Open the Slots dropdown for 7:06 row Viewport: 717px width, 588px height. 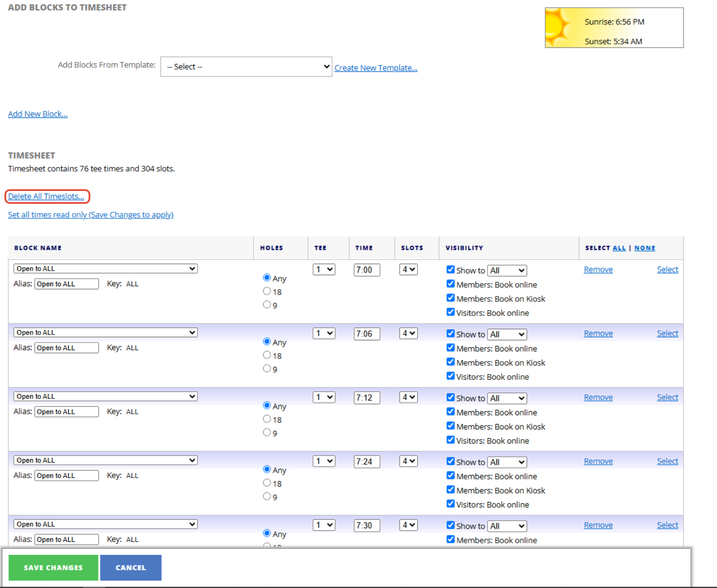pos(408,333)
